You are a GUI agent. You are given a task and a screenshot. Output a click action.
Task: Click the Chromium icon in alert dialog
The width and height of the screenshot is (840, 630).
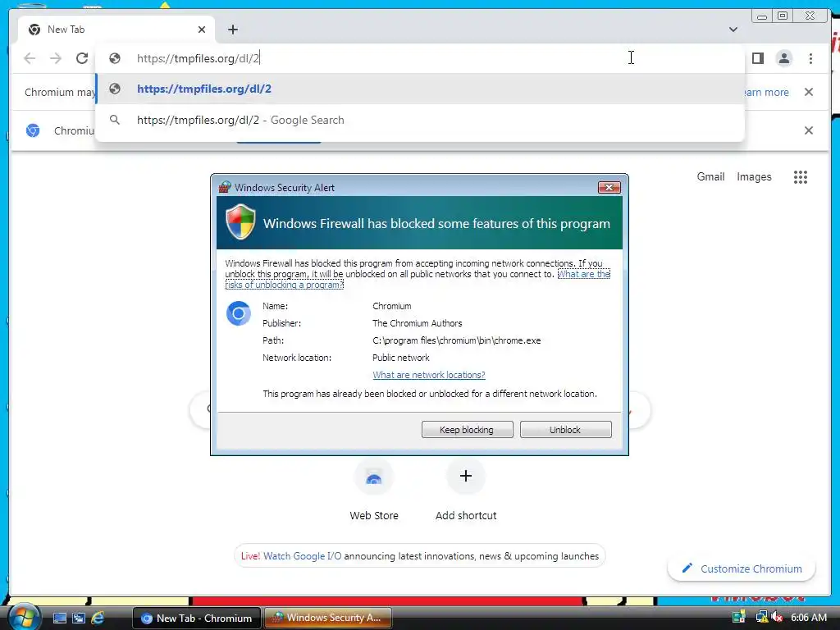239,313
